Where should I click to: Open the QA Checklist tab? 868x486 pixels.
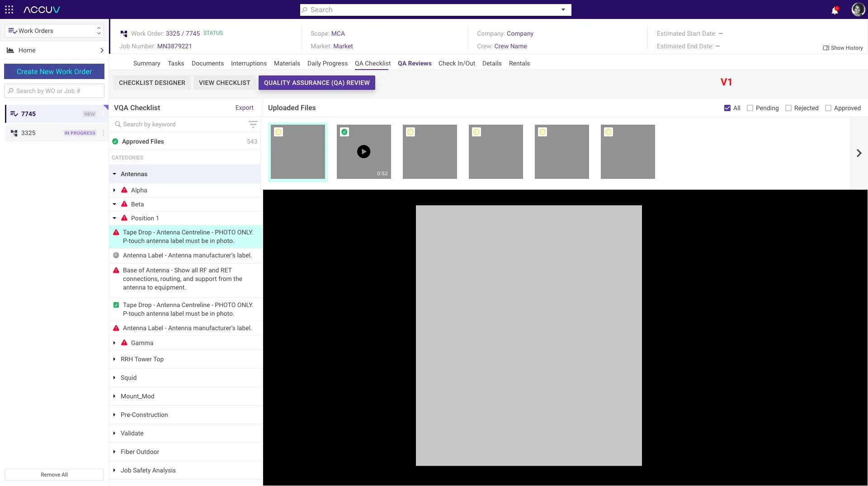tap(373, 63)
